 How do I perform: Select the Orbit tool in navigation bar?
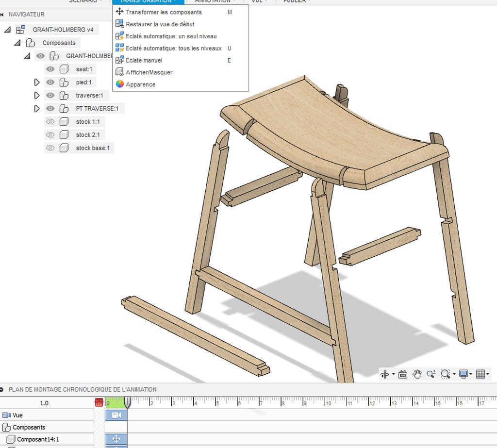[x=385, y=374]
